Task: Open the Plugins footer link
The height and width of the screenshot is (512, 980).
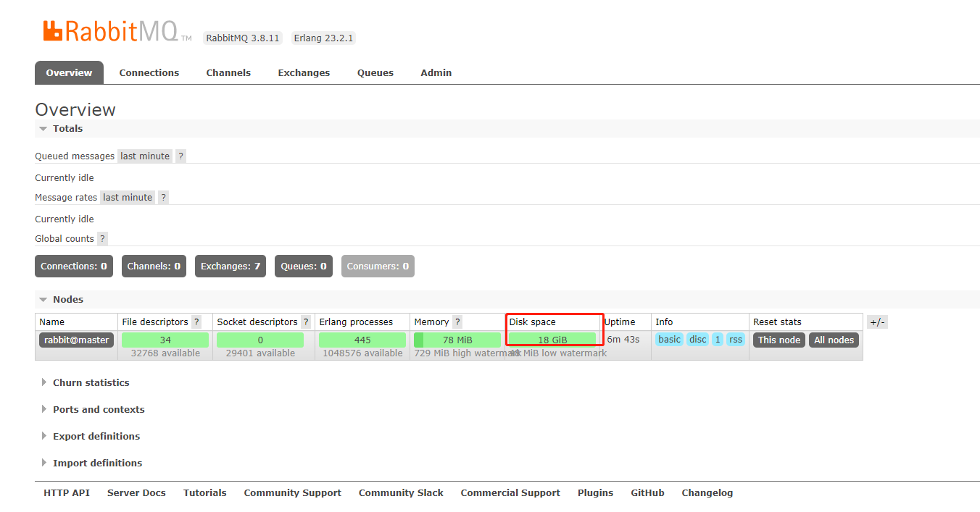Action: click(x=595, y=493)
